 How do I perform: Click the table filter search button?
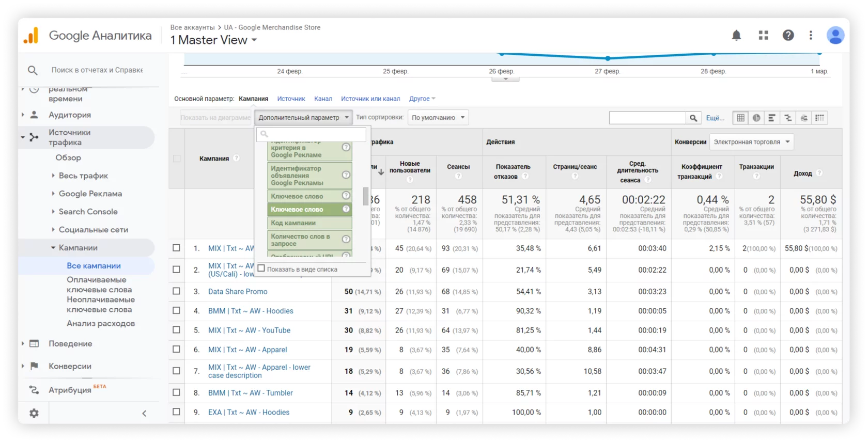(693, 118)
